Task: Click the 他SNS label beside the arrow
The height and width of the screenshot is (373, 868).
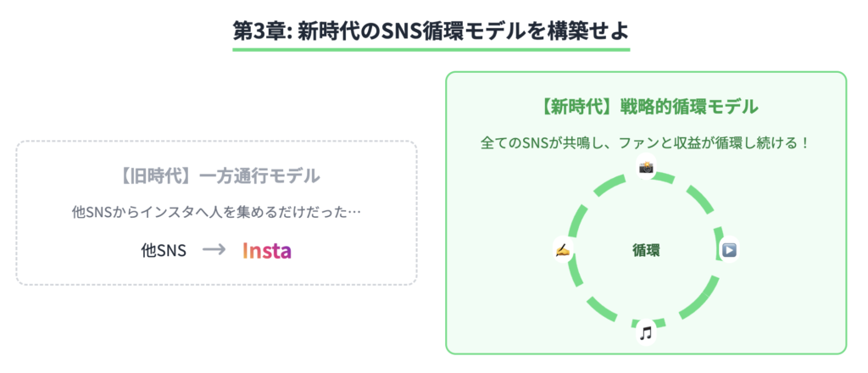Action: coord(164,251)
